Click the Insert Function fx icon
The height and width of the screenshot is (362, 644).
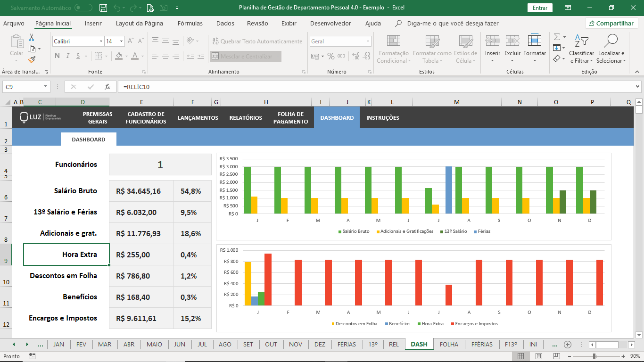pos(107,87)
